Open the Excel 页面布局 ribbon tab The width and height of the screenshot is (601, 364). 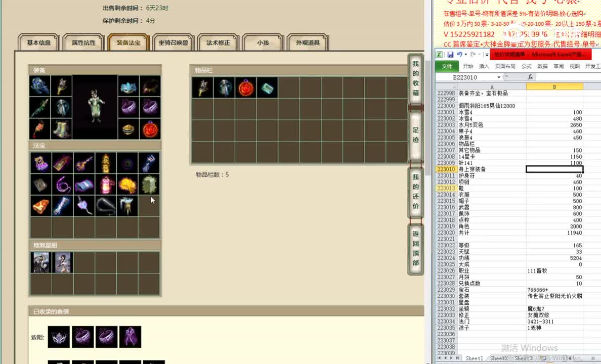(x=505, y=66)
